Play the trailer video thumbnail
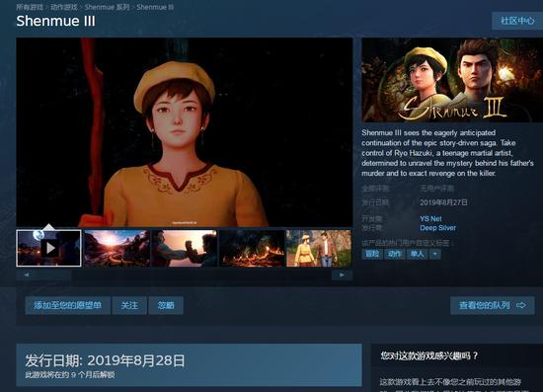Screen dimensions: 543x392 click(48, 248)
